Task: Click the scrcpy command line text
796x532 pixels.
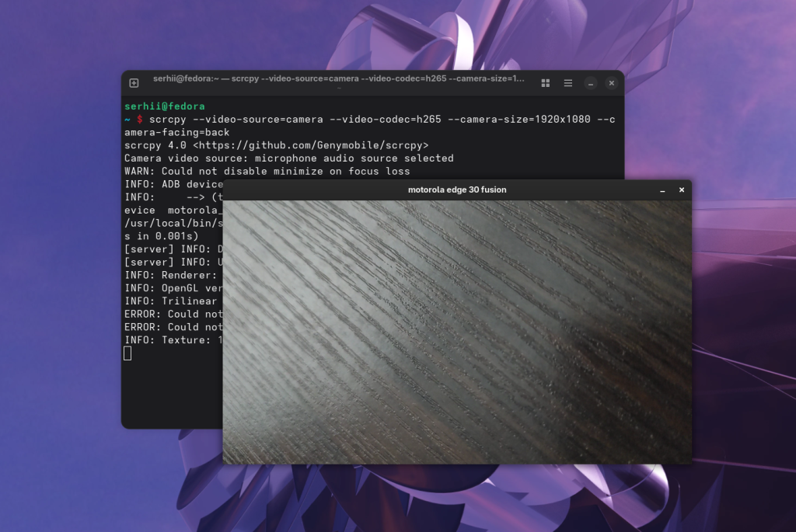Action: coord(382,120)
